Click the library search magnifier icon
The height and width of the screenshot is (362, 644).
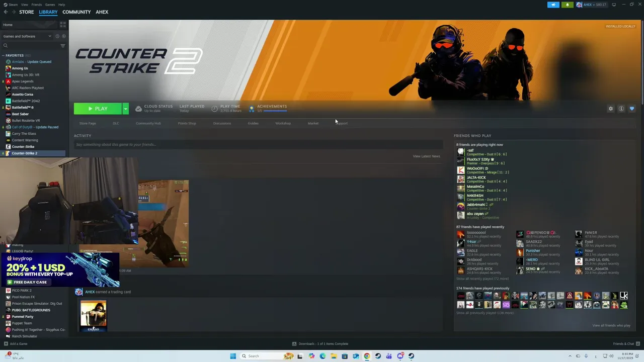coord(6,46)
